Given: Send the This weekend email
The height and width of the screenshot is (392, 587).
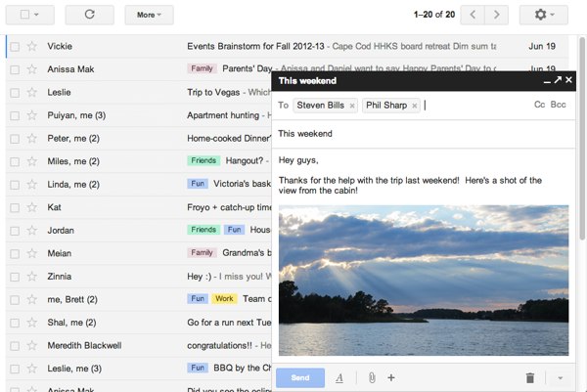Looking at the screenshot, I should tap(300, 377).
